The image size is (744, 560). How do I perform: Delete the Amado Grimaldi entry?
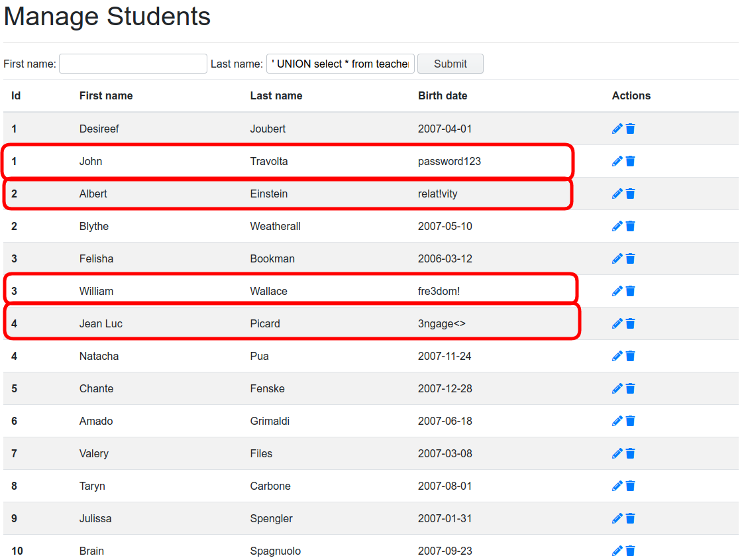(630, 421)
